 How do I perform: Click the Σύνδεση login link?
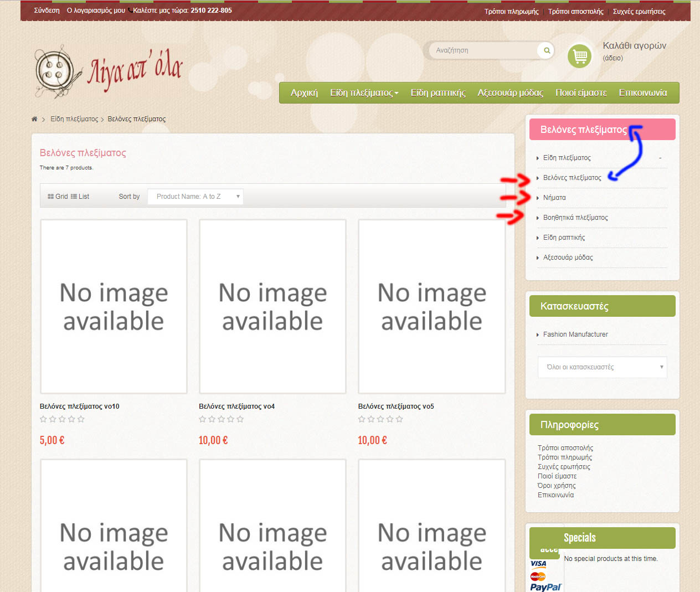coord(47,11)
